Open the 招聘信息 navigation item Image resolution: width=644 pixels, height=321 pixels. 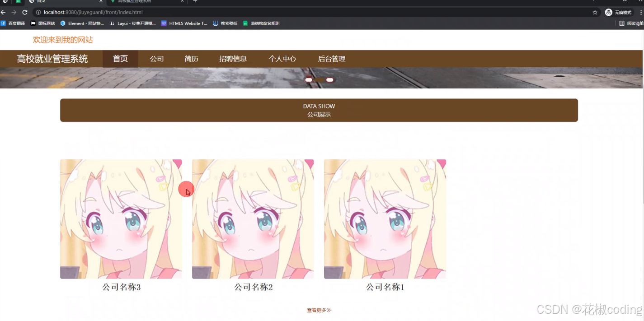point(233,59)
